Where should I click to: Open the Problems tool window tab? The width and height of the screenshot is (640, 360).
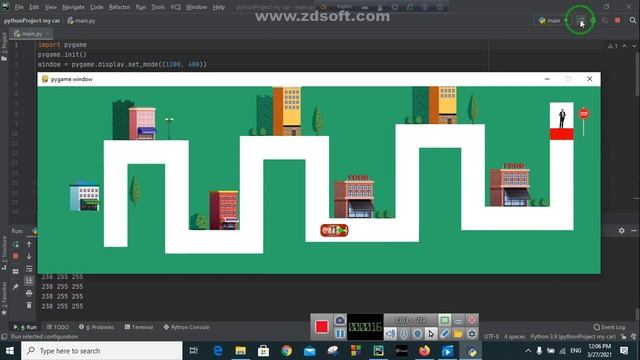96,327
